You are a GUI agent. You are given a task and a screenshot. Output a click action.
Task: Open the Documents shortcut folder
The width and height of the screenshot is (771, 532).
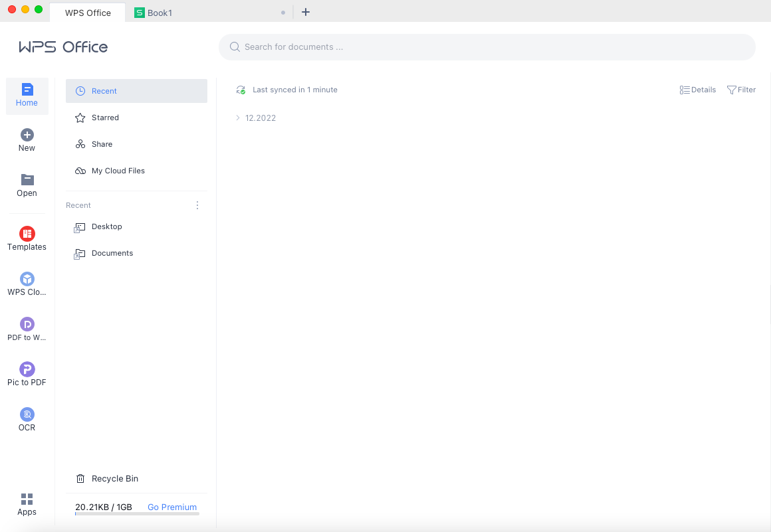pyautogui.click(x=136, y=253)
